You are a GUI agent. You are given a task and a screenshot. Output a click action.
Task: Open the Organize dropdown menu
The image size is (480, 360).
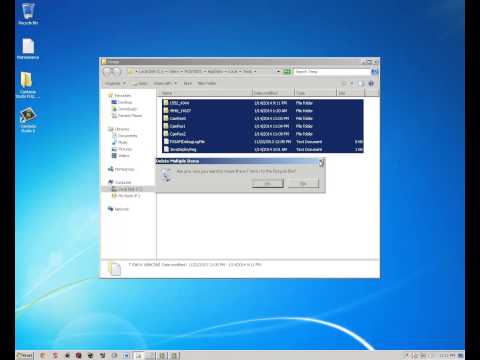tap(115, 83)
